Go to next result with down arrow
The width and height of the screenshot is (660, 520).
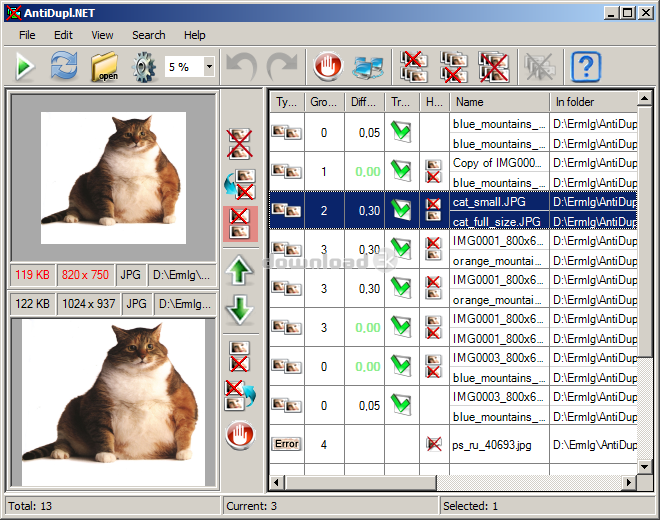pyautogui.click(x=240, y=310)
